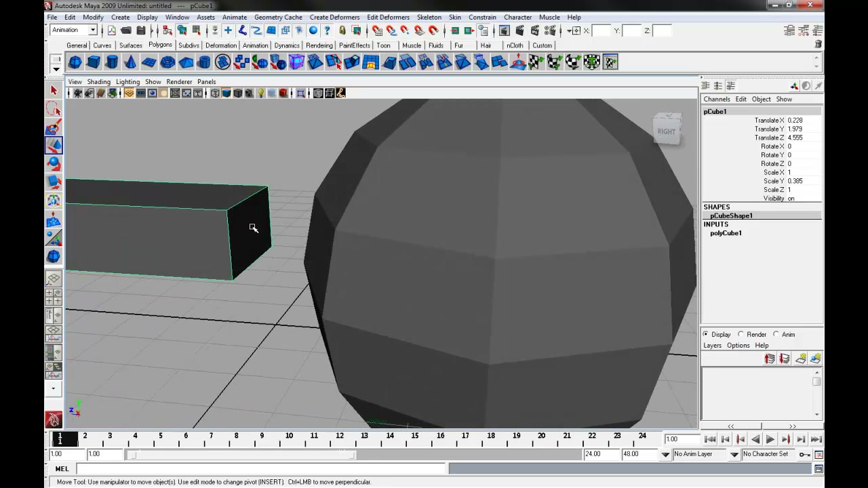Open shelf options arrow menu
868x488 pixels.
coord(56,68)
